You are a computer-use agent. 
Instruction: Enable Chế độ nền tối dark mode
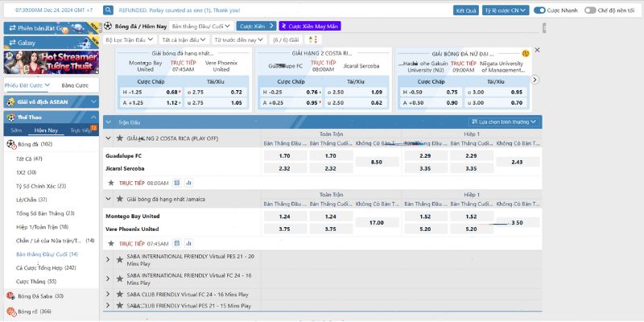pyautogui.click(x=590, y=10)
